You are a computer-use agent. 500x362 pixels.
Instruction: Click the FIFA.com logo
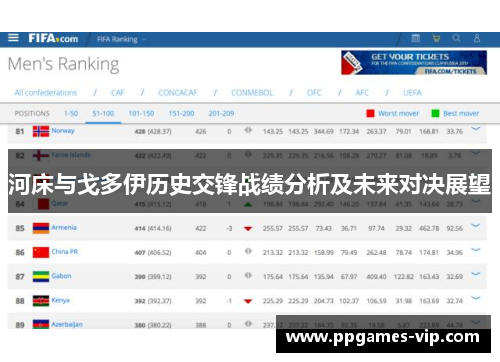pyautogui.click(x=53, y=39)
